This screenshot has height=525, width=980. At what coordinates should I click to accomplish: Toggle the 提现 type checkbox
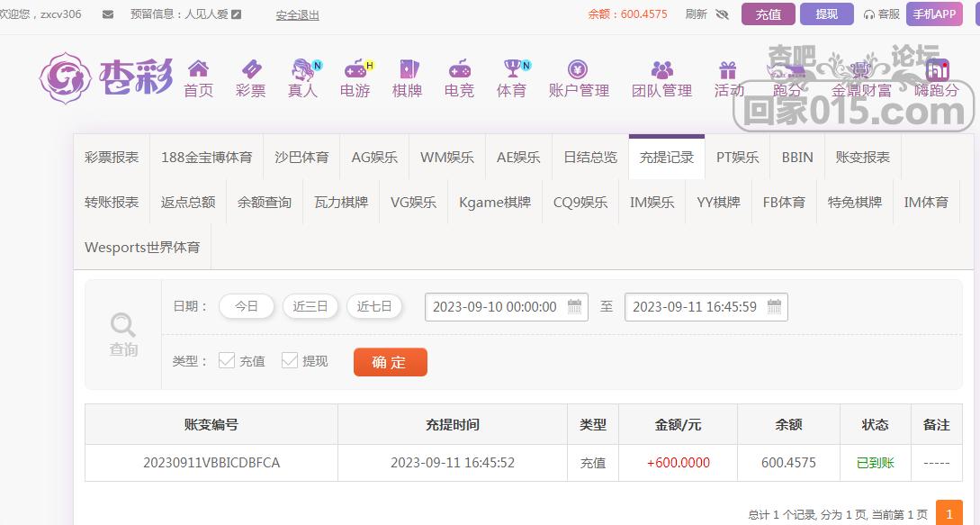click(290, 360)
